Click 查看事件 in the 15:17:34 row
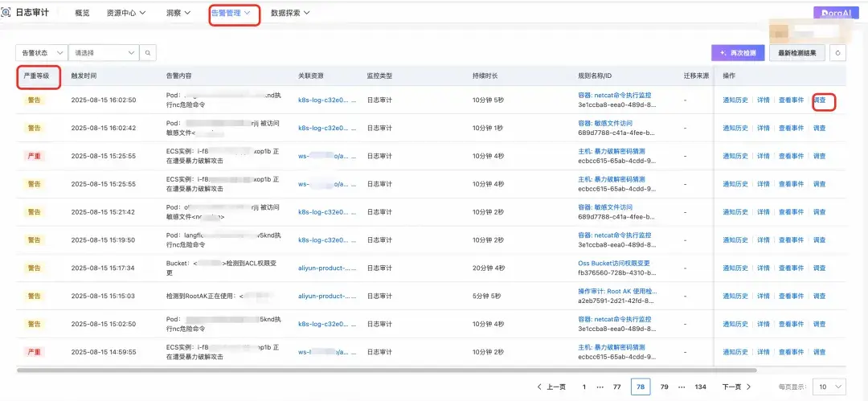Image resolution: width=868 pixels, height=401 pixels. [x=791, y=268]
